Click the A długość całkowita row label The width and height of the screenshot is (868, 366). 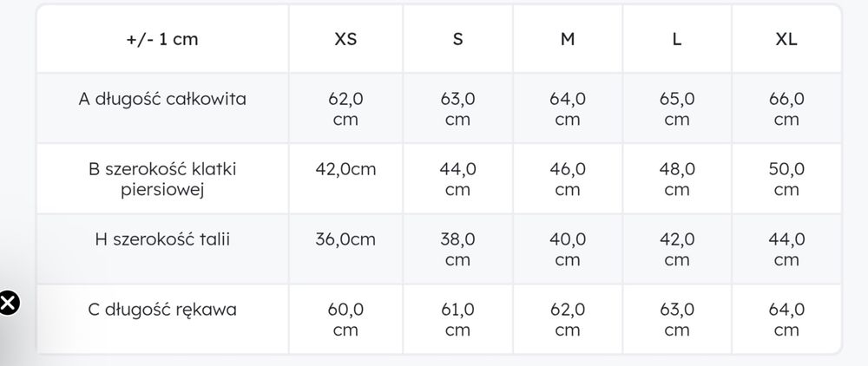point(162,99)
